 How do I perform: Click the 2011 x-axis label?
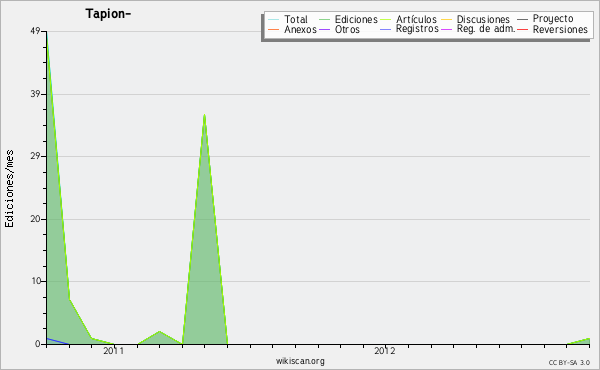click(x=114, y=351)
